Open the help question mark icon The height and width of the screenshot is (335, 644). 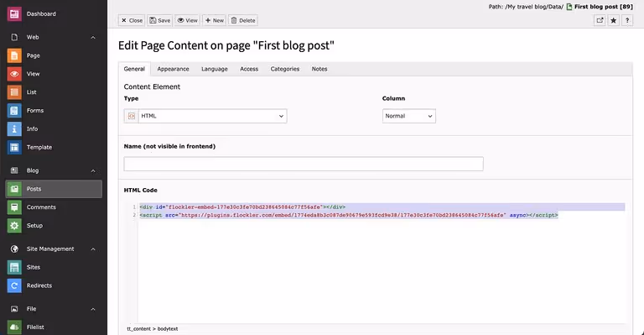[627, 20]
